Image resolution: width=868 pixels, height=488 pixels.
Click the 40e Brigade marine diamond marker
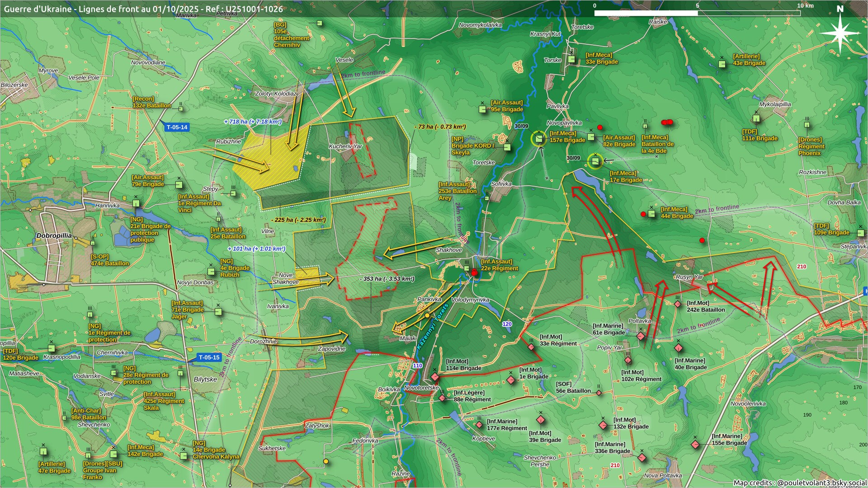[678, 348]
